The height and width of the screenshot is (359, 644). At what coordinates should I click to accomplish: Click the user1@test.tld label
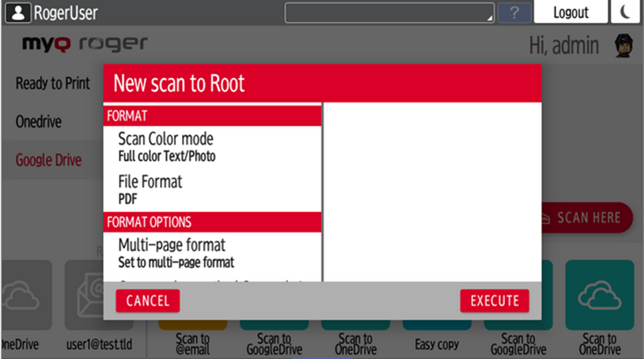click(99, 344)
